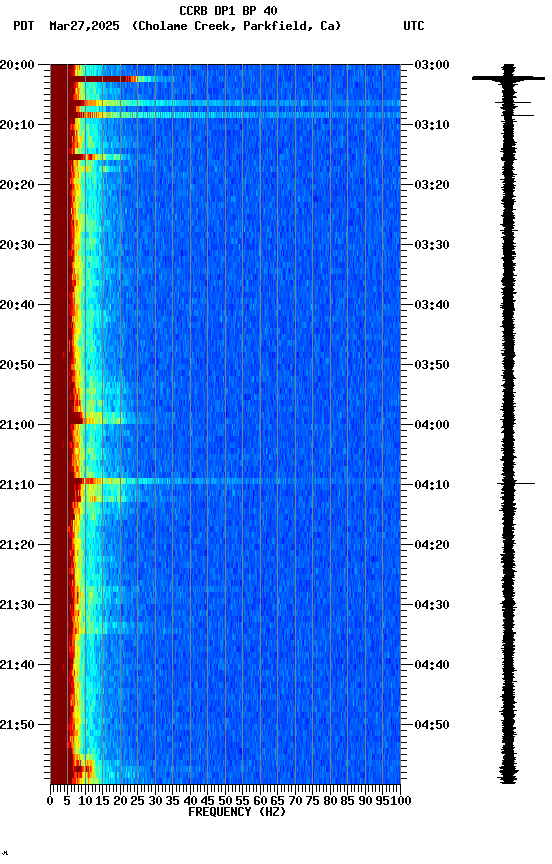The width and height of the screenshot is (552, 864).
Task: Click the 04:40 UTC time label
Action: (432, 666)
